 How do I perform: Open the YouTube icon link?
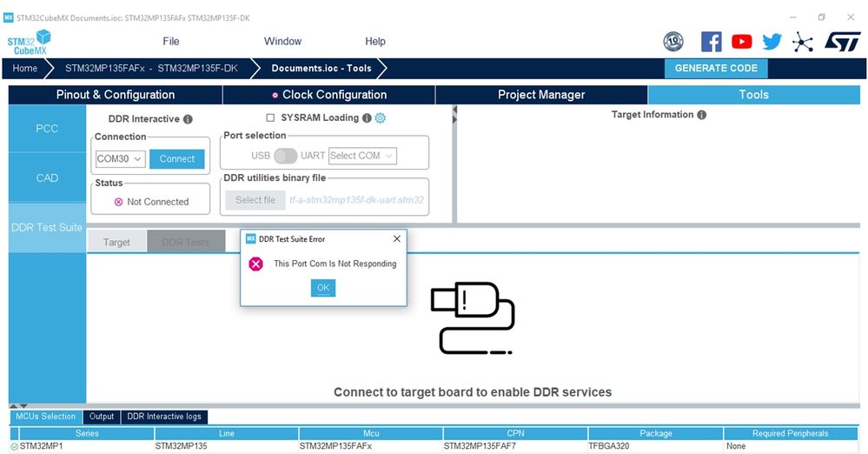coord(742,42)
